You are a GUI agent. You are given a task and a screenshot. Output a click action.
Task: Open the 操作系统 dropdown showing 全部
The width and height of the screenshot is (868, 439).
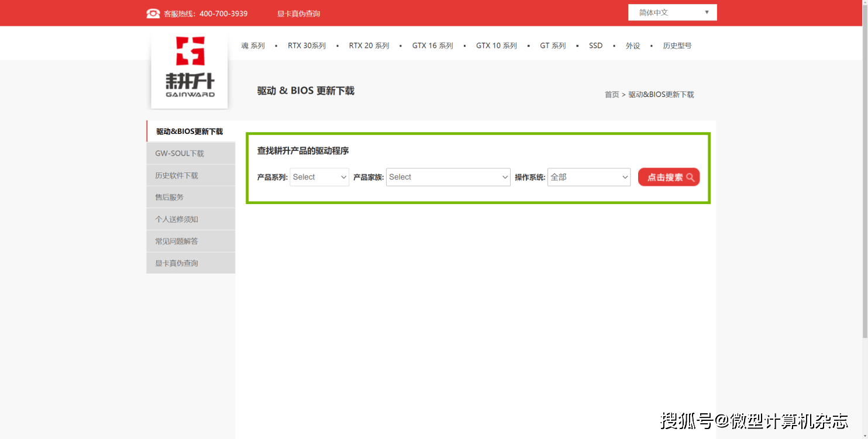click(x=588, y=177)
